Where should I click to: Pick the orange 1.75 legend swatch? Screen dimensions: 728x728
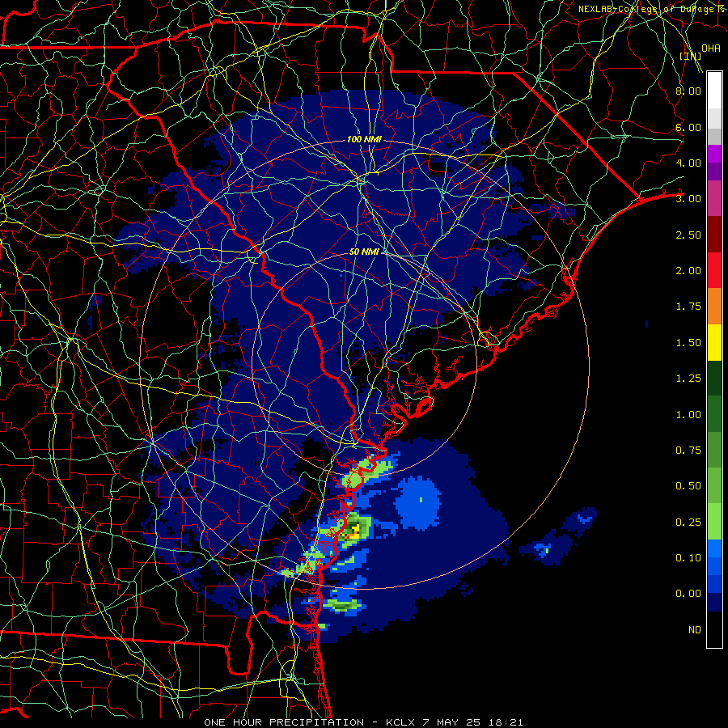(x=714, y=307)
